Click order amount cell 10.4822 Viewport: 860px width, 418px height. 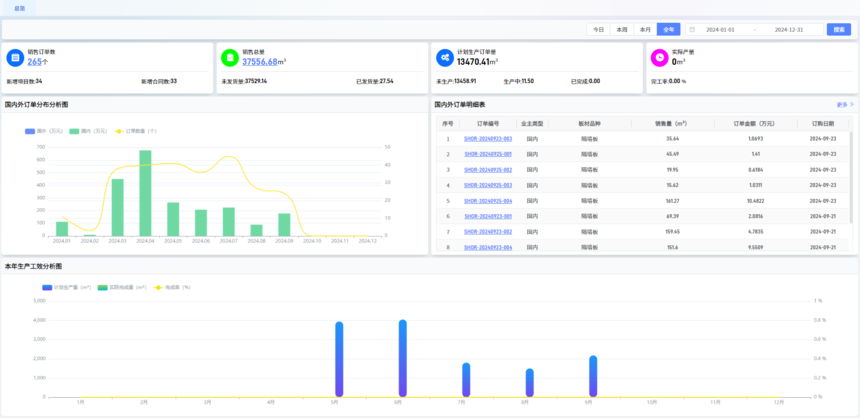(755, 201)
